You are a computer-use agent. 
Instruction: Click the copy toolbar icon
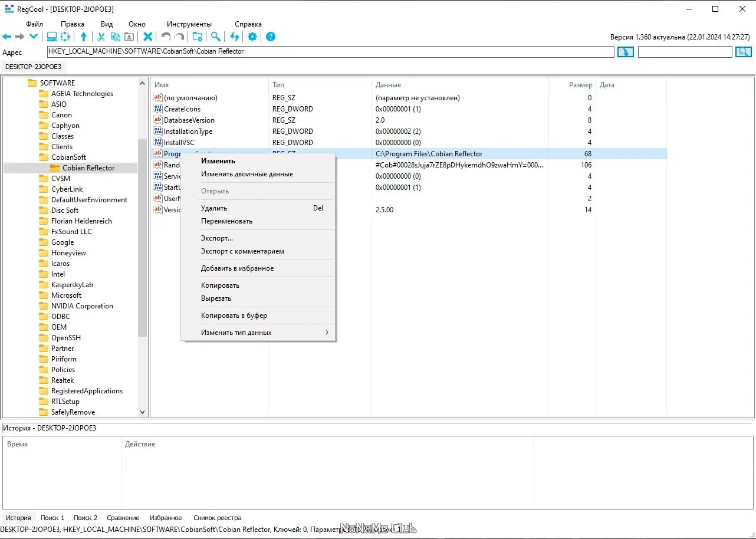click(x=116, y=37)
